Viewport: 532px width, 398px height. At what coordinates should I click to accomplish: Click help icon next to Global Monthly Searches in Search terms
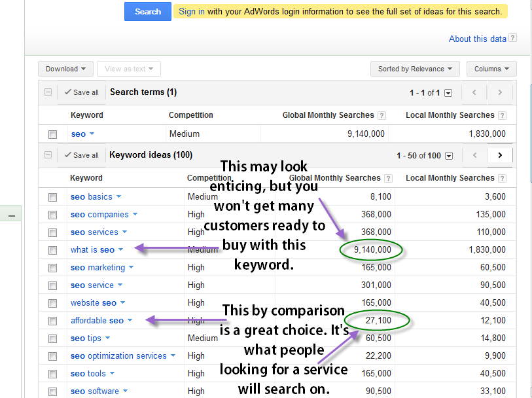click(381, 115)
